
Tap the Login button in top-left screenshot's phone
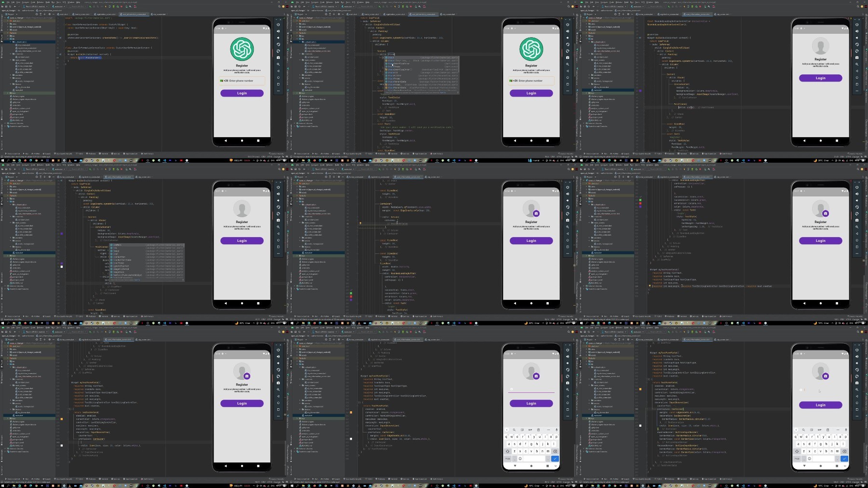pos(242,93)
